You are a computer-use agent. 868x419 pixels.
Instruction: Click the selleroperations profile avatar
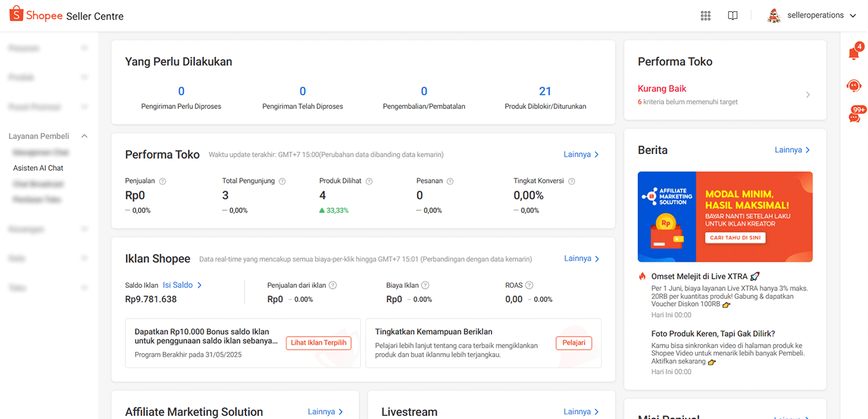(774, 16)
